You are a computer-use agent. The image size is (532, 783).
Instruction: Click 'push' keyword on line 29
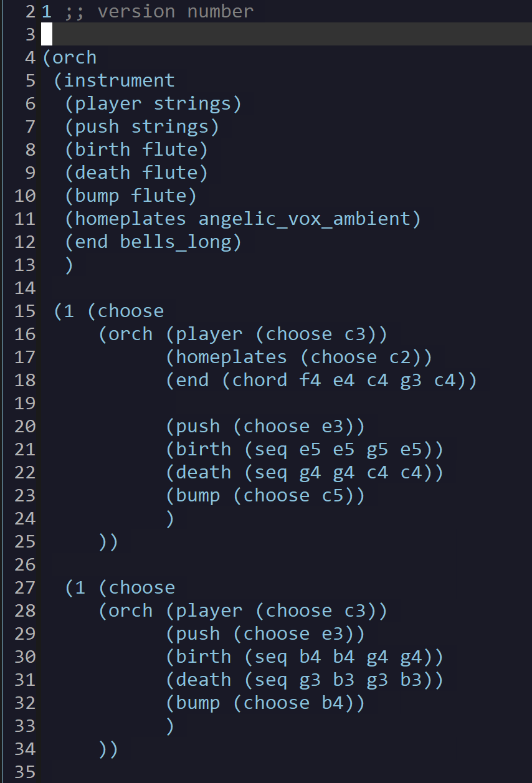point(198,634)
